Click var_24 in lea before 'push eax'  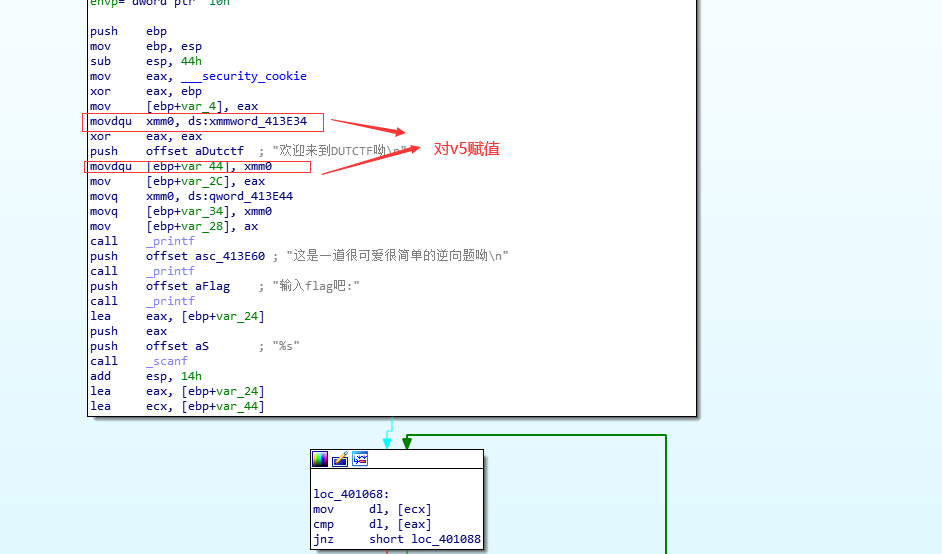click(x=237, y=316)
